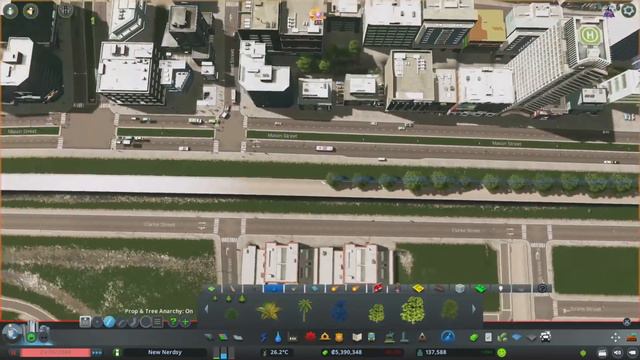Open the green heart Chirper icon

tap(583, 353)
